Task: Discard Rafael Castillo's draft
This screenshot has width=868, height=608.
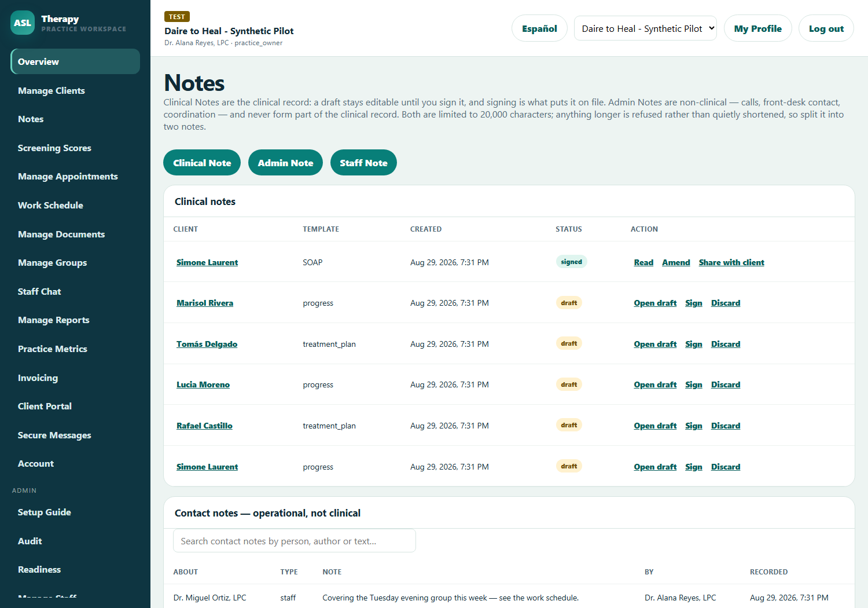Action: pyautogui.click(x=726, y=426)
